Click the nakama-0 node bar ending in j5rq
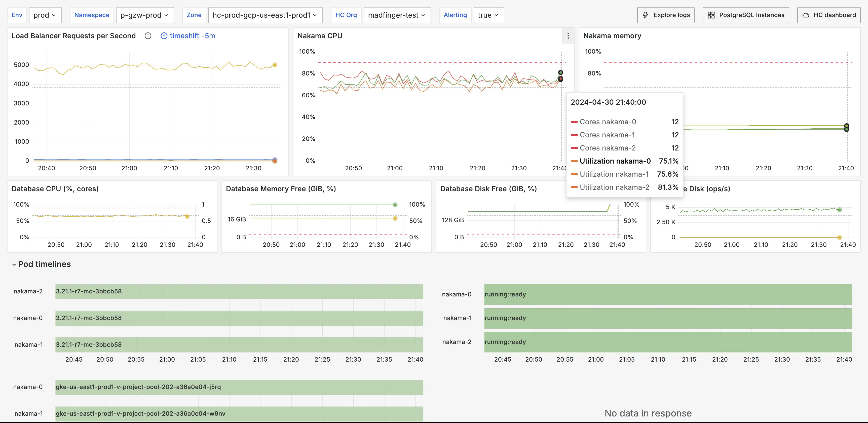 (239, 387)
